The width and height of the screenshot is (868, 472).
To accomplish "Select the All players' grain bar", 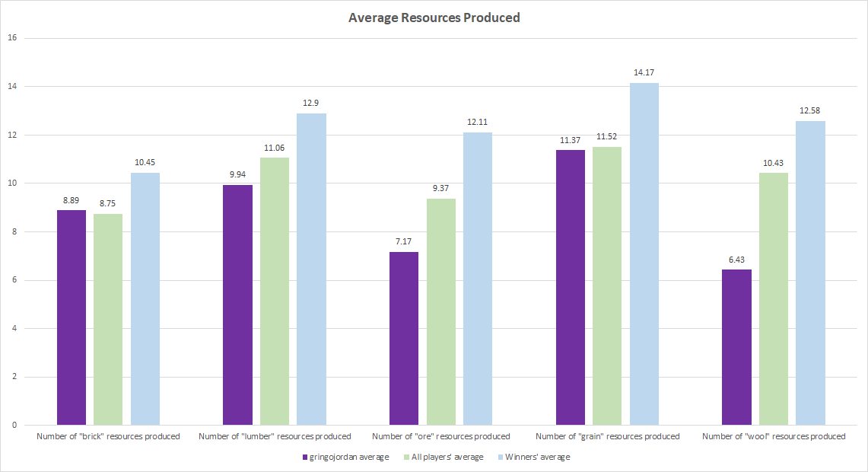I will [x=607, y=285].
